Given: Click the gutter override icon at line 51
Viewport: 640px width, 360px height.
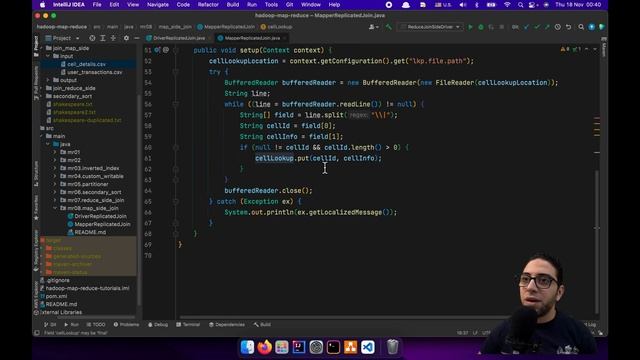Looking at the screenshot, I should [x=158, y=50].
